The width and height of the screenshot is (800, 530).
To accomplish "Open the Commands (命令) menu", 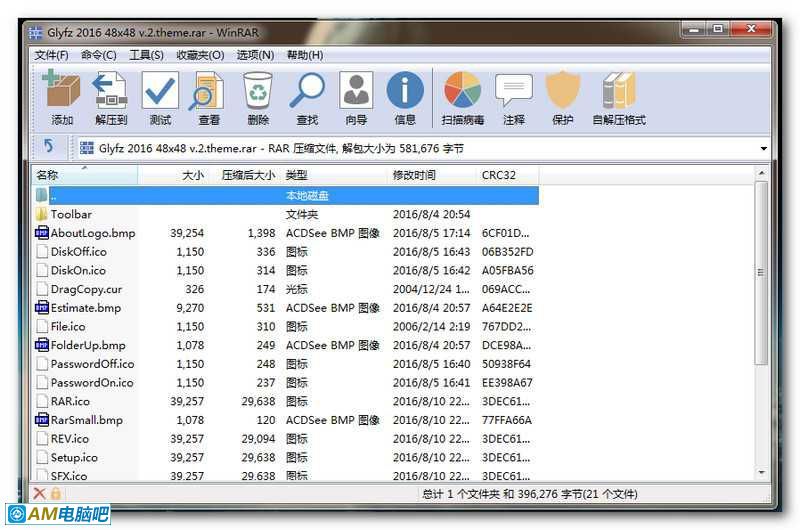I will click(x=98, y=55).
